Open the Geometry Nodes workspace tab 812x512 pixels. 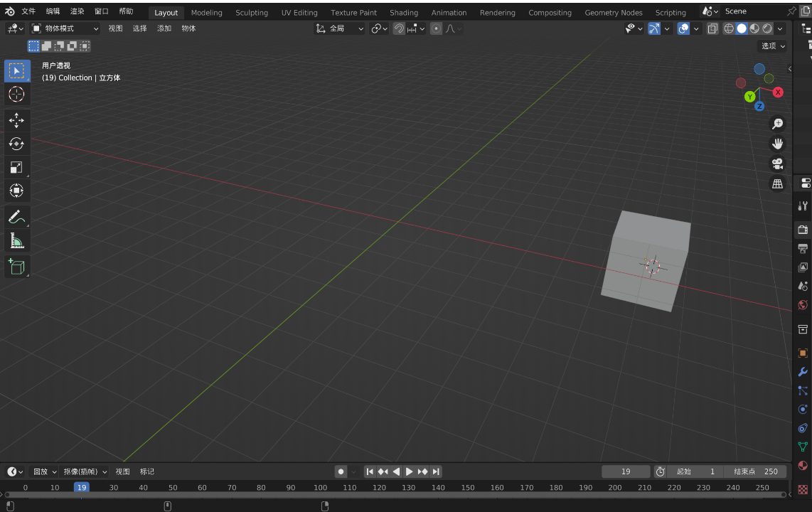(613, 13)
